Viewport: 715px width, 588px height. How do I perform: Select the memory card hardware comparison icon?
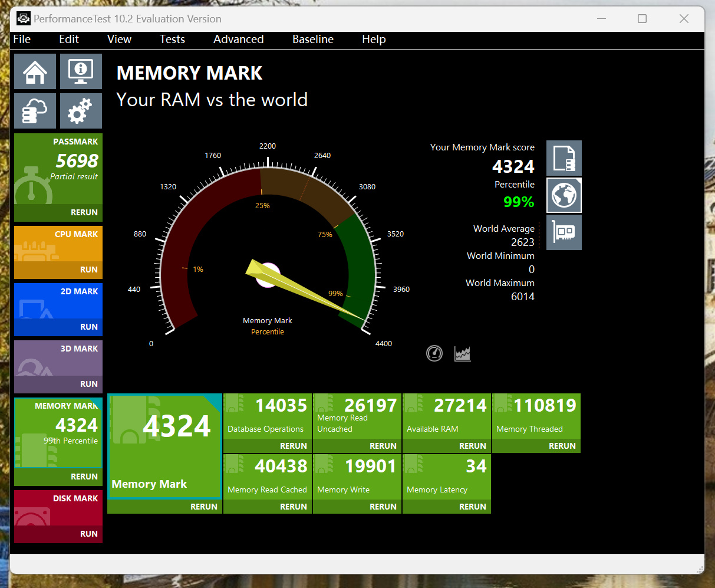coord(564,232)
